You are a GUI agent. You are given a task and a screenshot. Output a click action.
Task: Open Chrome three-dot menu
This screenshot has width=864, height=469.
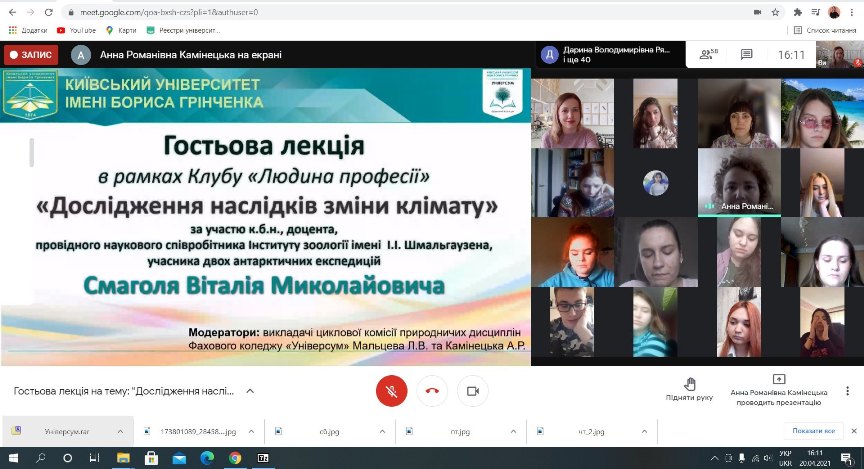pos(852,12)
